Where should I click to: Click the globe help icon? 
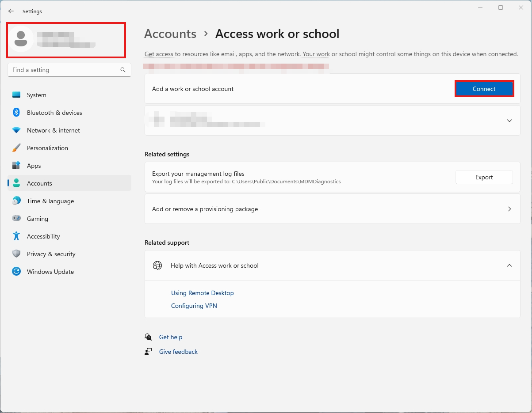[157, 265]
